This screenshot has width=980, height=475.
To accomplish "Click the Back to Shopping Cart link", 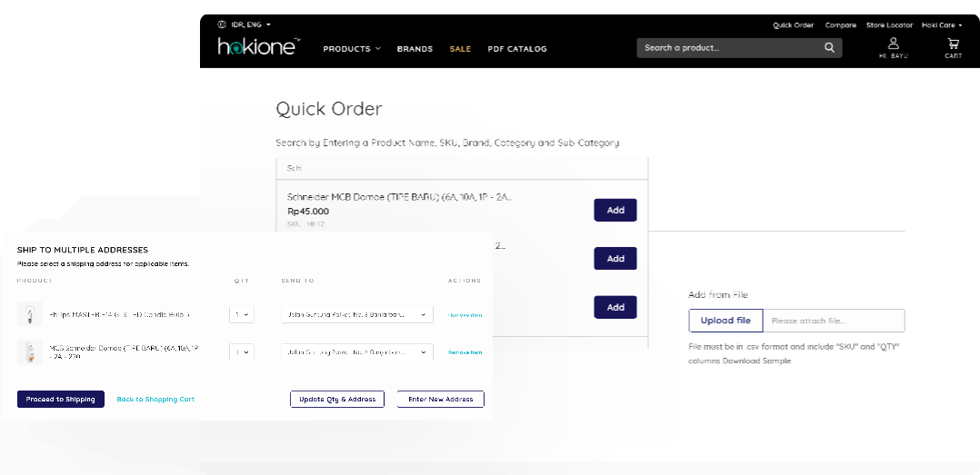I will (155, 400).
